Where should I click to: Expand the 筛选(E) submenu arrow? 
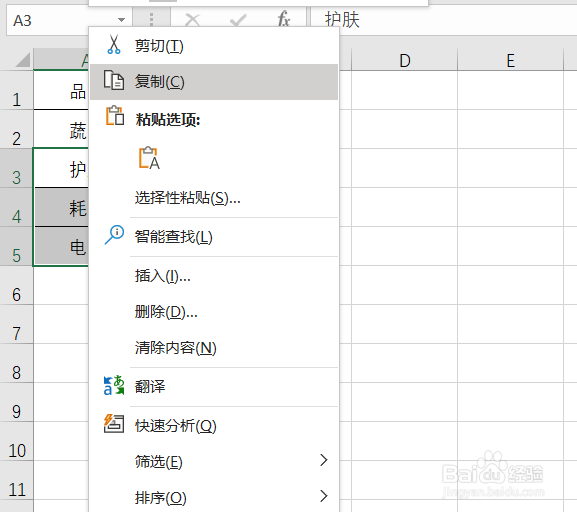pos(323,460)
